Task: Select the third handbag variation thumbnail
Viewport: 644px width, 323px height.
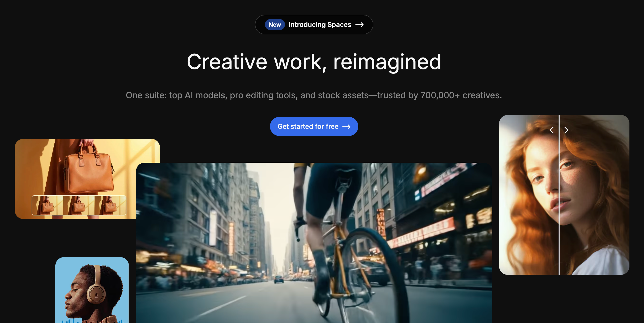Action: coord(110,205)
